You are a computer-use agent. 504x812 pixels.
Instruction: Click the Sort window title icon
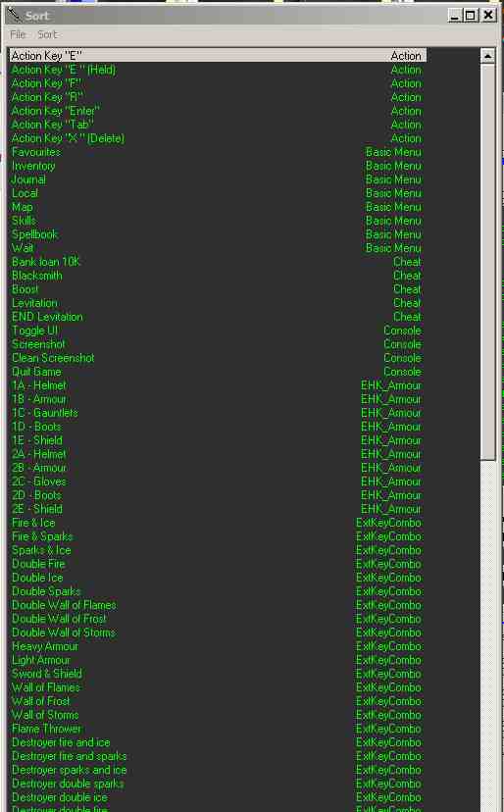coord(15,15)
